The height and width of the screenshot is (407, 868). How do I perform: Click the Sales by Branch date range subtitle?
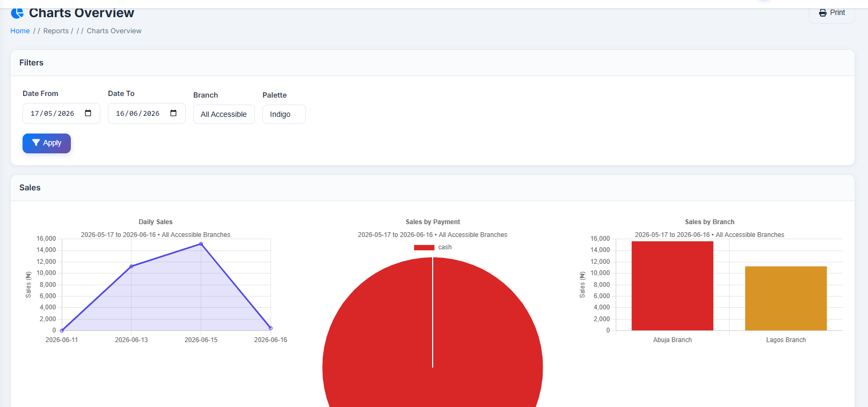pyautogui.click(x=710, y=235)
